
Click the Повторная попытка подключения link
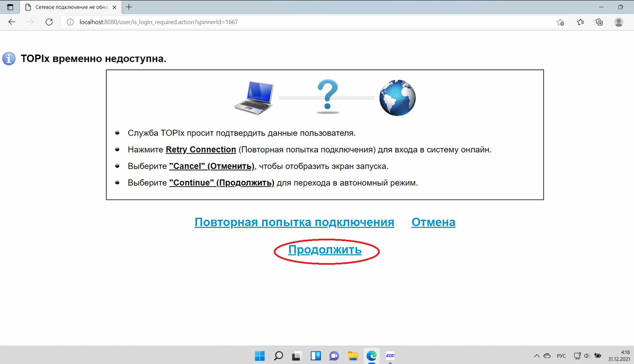coord(294,222)
